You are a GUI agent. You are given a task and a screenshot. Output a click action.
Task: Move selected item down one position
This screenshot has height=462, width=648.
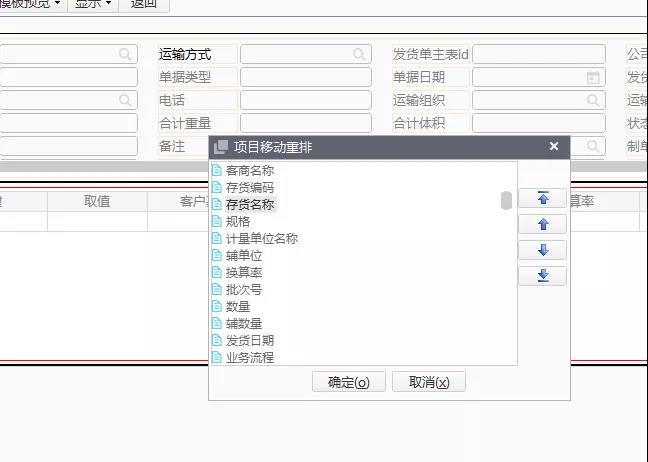tap(543, 250)
